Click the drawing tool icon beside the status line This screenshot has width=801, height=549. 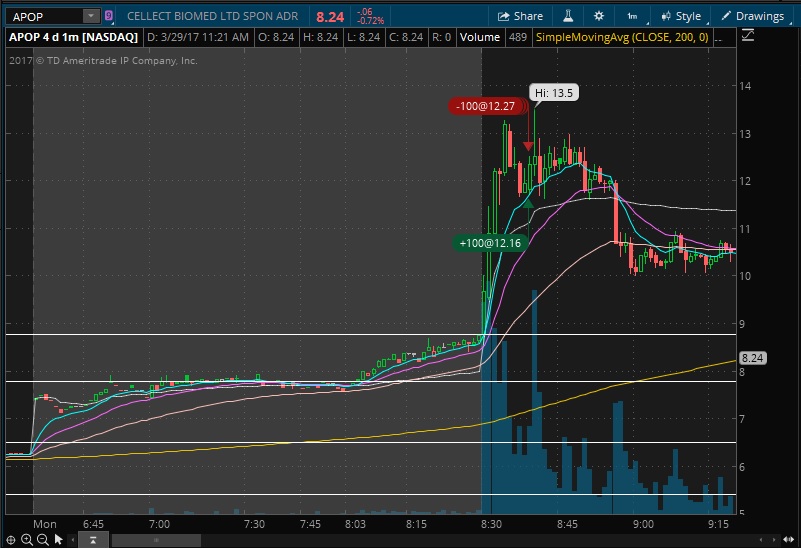[748, 35]
